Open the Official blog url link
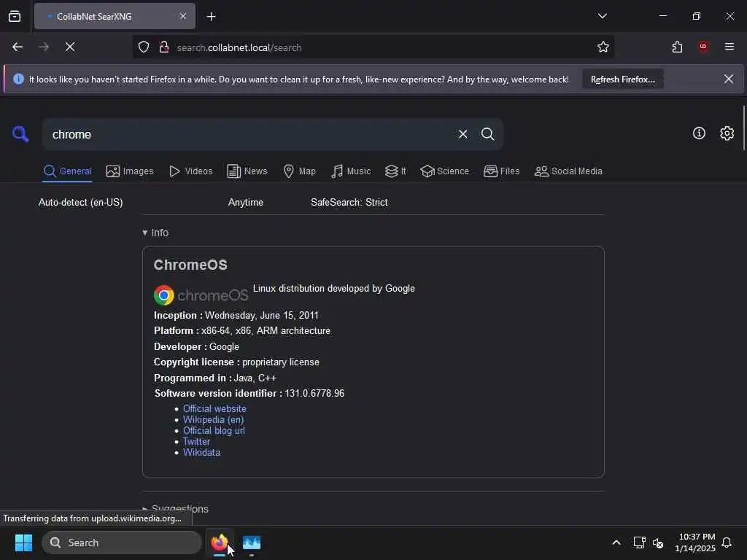 click(214, 430)
